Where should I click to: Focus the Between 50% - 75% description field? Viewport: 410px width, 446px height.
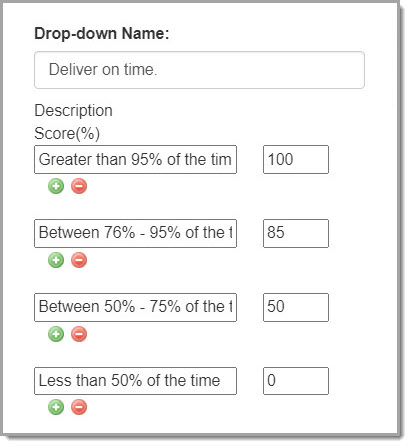click(135, 307)
